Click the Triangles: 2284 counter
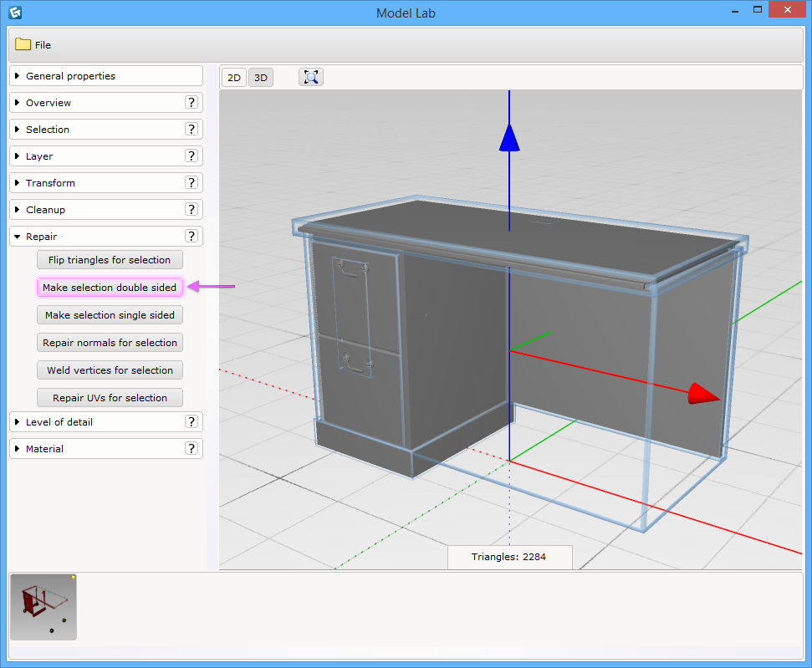The height and width of the screenshot is (668, 812). pyautogui.click(x=509, y=557)
